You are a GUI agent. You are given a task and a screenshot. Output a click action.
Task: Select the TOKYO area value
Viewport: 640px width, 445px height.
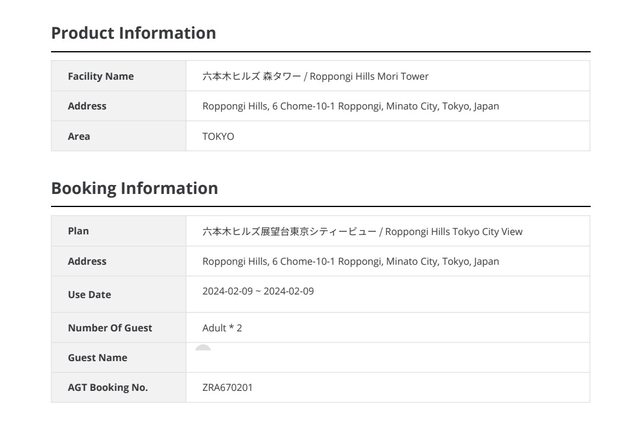(x=218, y=136)
